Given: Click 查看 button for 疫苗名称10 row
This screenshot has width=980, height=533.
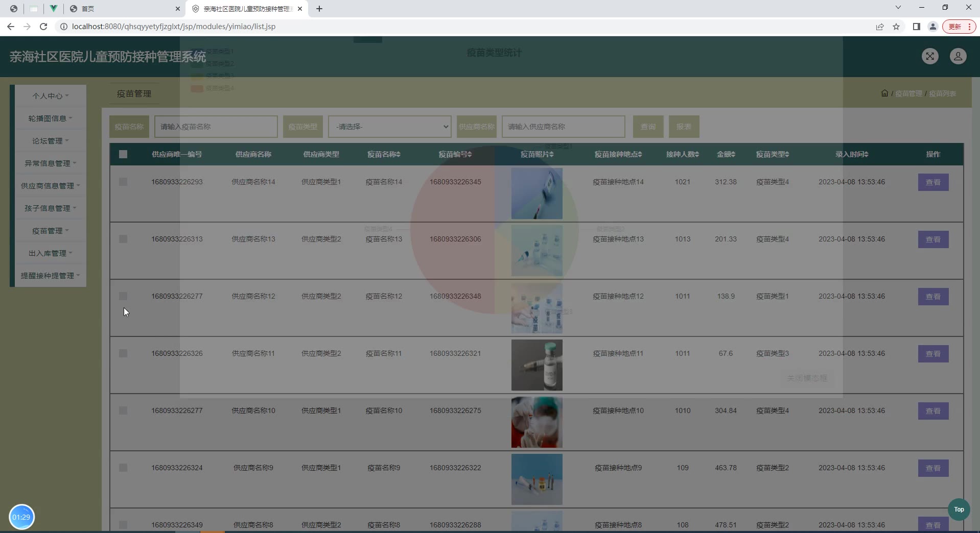Looking at the screenshot, I should click(933, 411).
